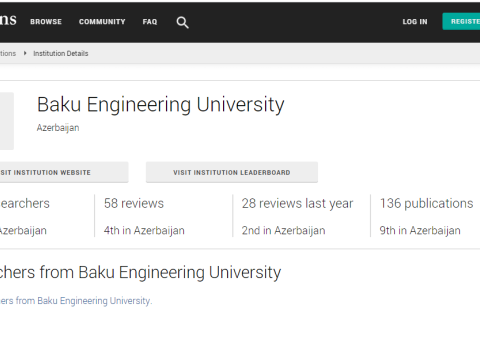Click the 9th in Azerbaijan ranking
Screen dimensions: 480x360
(420, 230)
